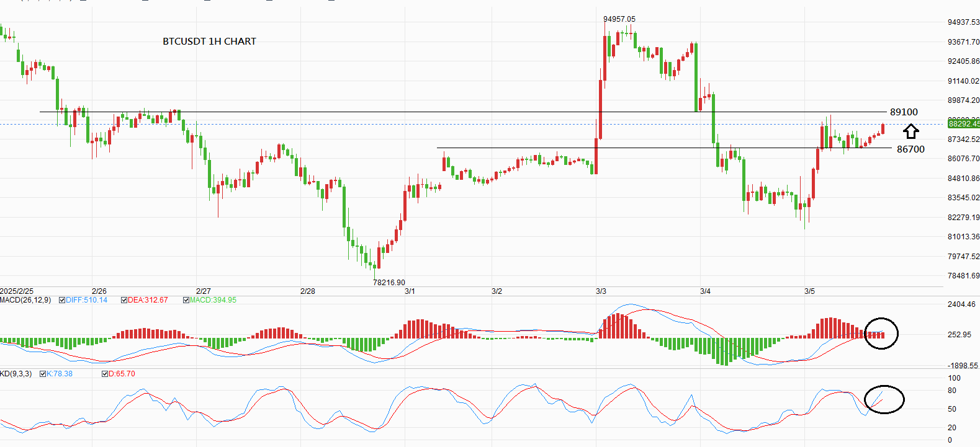This screenshot has height=447, width=980.
Task: Uncheck the DIFF line checkbox
Action: (x=62, y=300)
